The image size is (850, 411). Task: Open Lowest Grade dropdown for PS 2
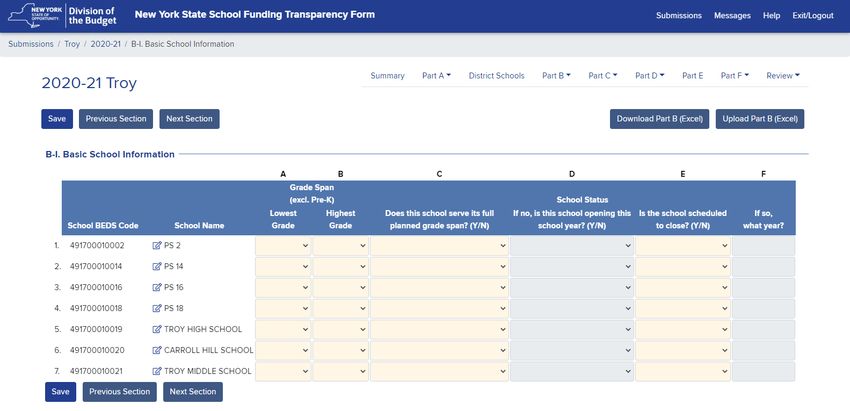tap(283, 246)
